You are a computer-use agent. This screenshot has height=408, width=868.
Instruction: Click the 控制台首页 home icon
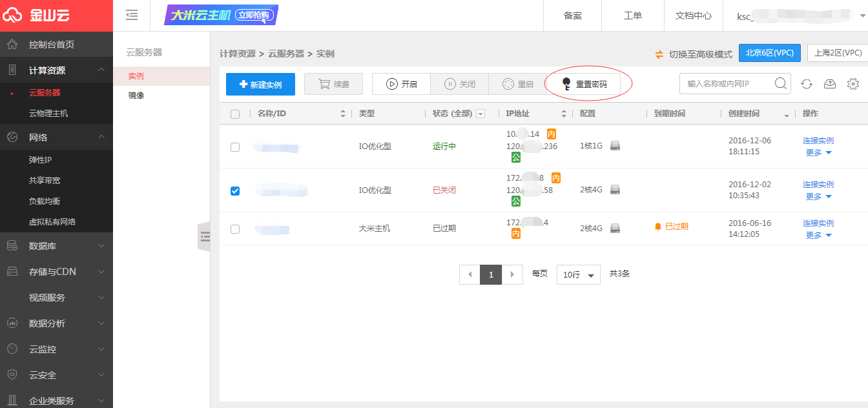12,45
